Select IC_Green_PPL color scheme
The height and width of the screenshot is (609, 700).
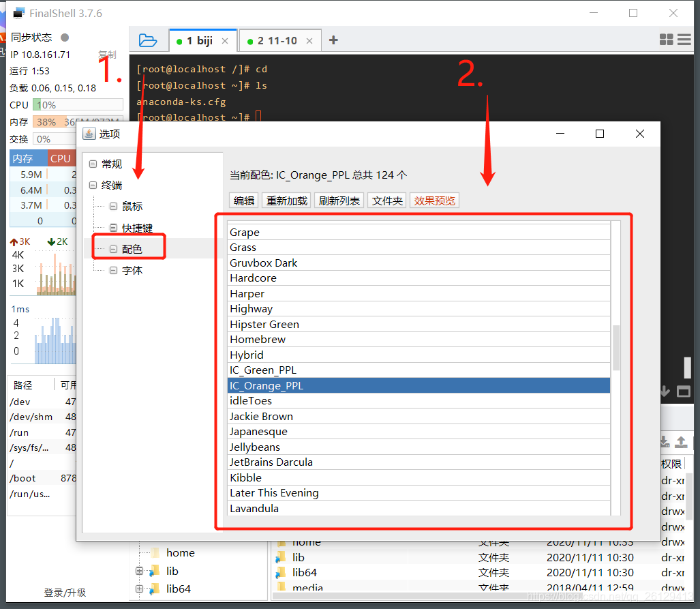click(x=419, y=370)
